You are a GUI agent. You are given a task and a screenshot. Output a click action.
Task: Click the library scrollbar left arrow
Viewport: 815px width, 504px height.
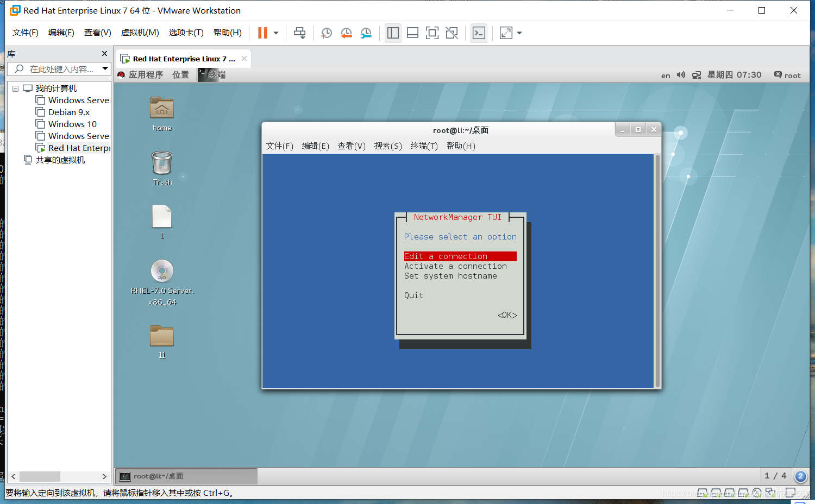coord(14,476)
